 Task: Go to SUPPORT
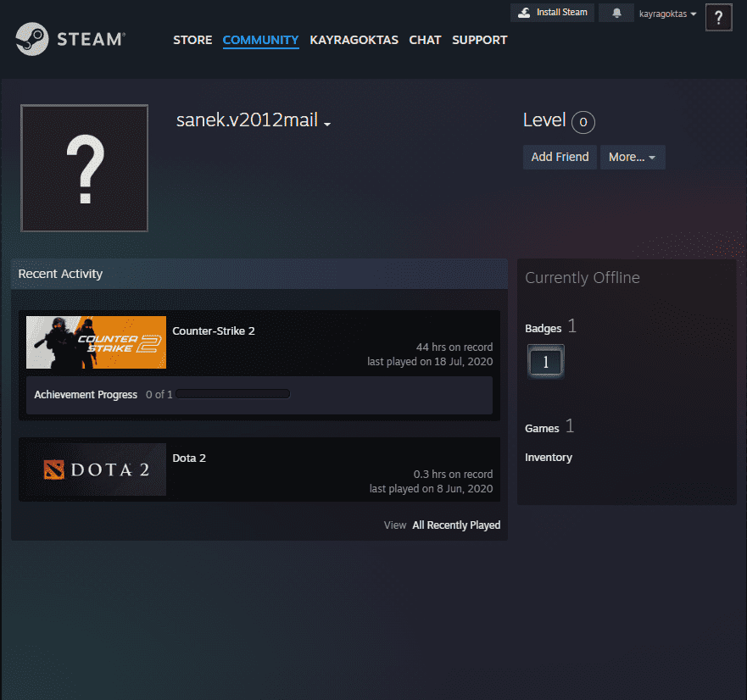[x=480, y=40]
